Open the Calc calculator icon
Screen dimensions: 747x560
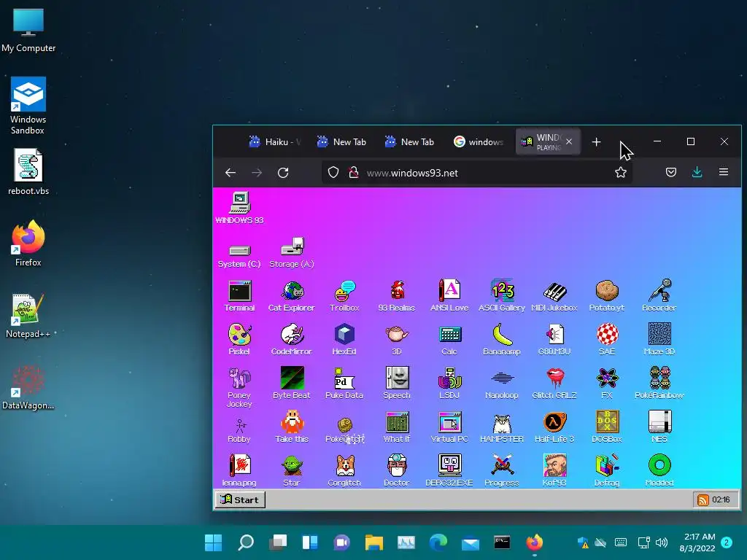449,340
